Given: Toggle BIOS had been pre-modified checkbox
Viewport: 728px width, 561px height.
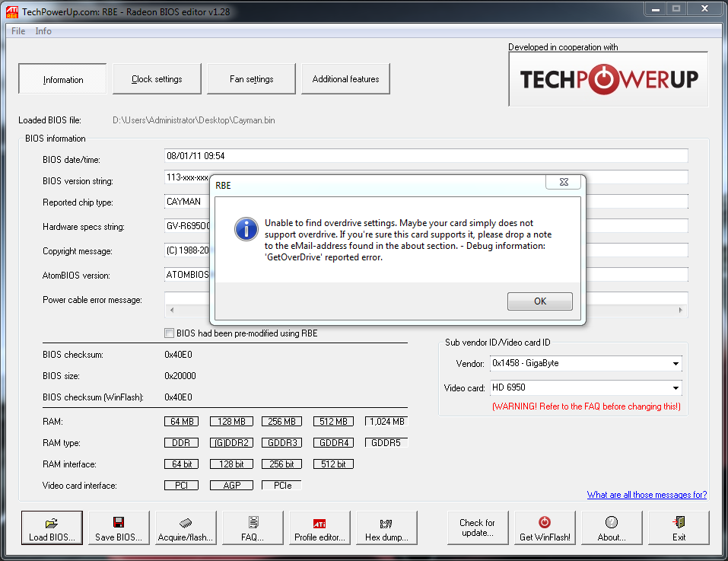Looking at the screenshot, I should pos(170,333).
